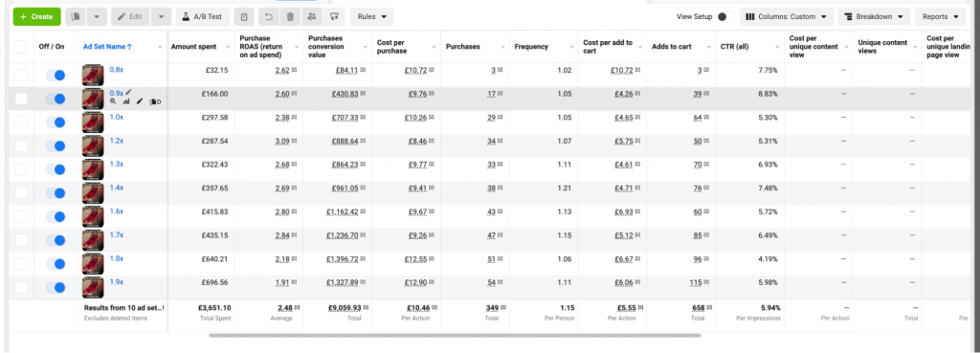Click the Undo arrow icon

269,17
